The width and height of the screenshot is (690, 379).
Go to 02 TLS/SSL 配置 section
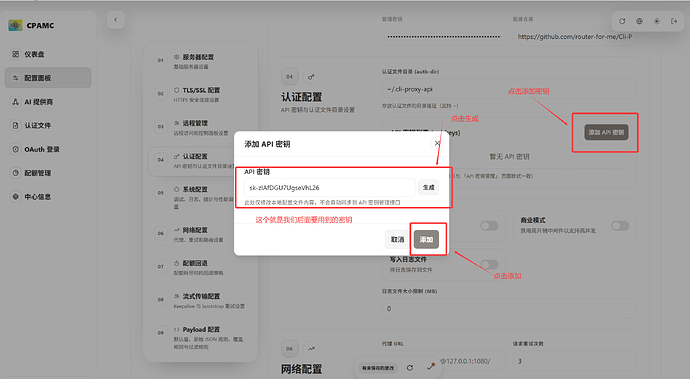point(200,94)
